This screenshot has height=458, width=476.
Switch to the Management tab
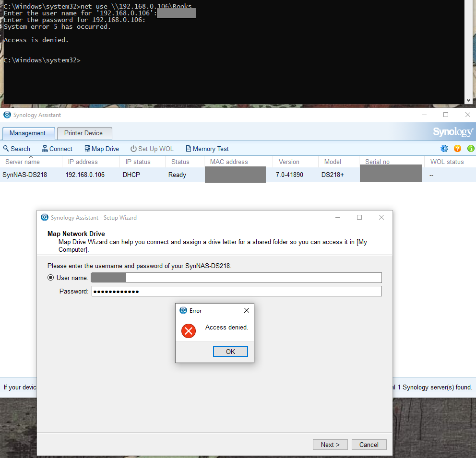pos(28,133)
